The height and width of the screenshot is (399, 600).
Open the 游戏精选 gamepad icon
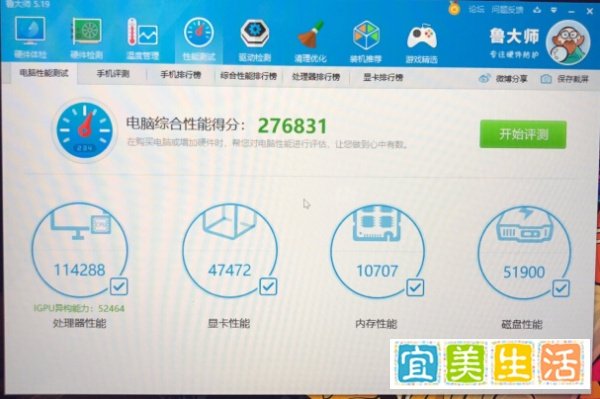(421, 43)
